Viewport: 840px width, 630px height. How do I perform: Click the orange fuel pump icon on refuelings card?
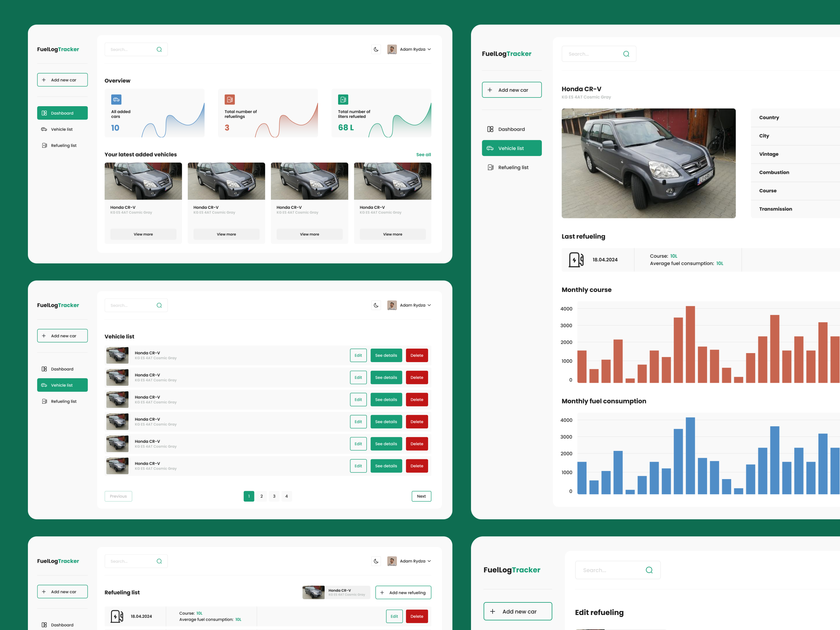230,100
